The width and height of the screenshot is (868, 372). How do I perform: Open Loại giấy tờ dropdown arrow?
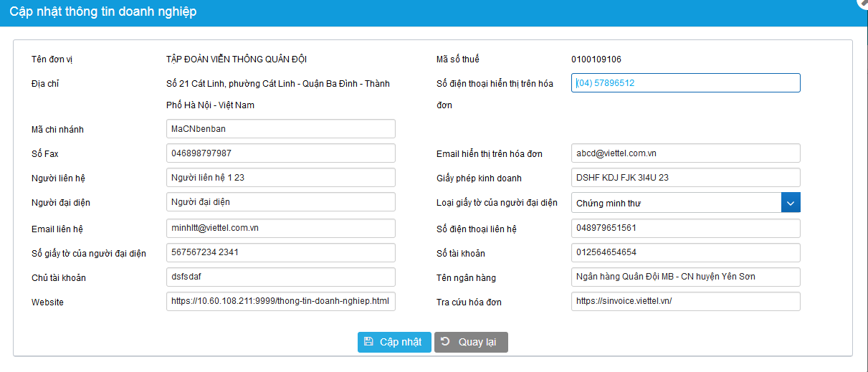791,203
